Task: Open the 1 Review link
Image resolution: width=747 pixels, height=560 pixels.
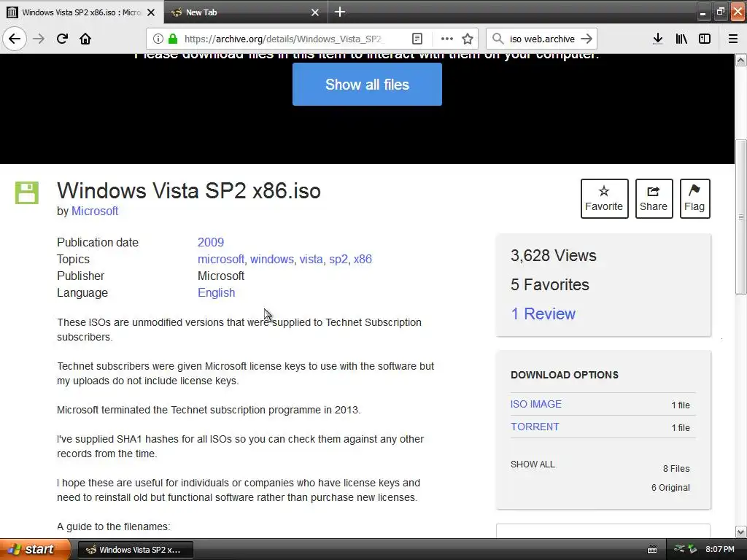Action: 543,314
